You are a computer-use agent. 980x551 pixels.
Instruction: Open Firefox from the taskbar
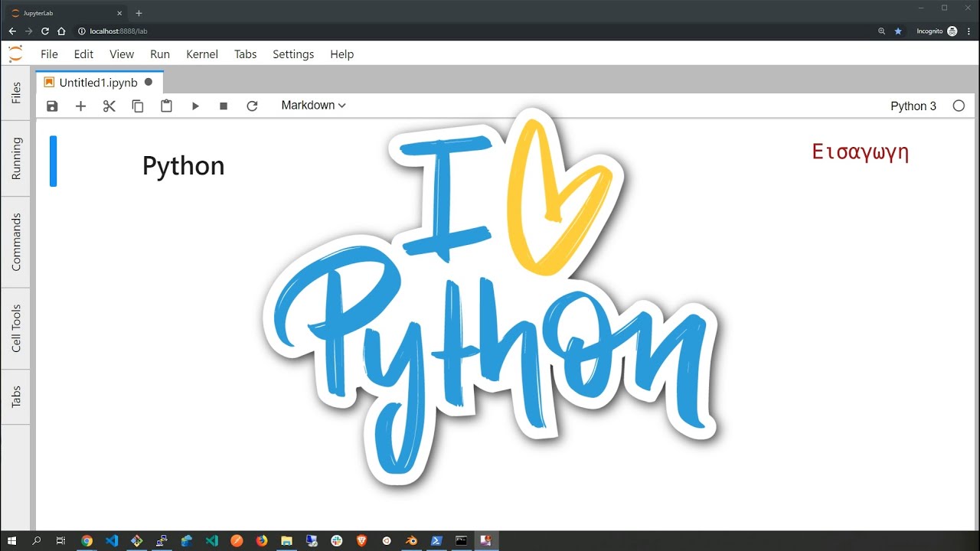[262, 541]
